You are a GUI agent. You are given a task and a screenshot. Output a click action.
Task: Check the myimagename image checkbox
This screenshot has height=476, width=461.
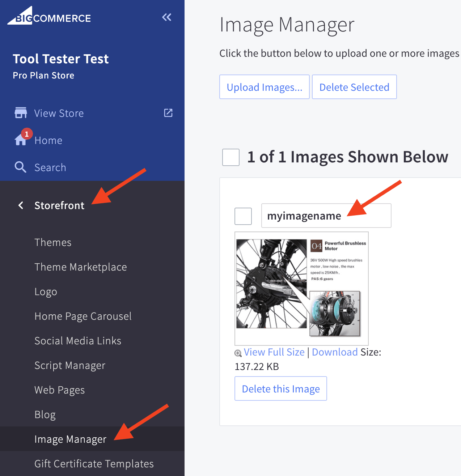point(243,216)
